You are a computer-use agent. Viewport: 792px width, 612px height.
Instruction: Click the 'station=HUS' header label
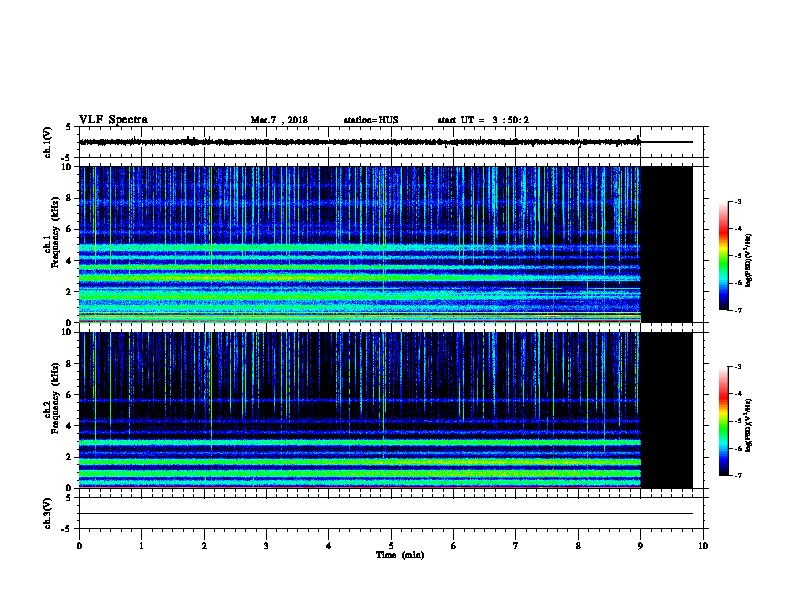(x=371, y=120)
